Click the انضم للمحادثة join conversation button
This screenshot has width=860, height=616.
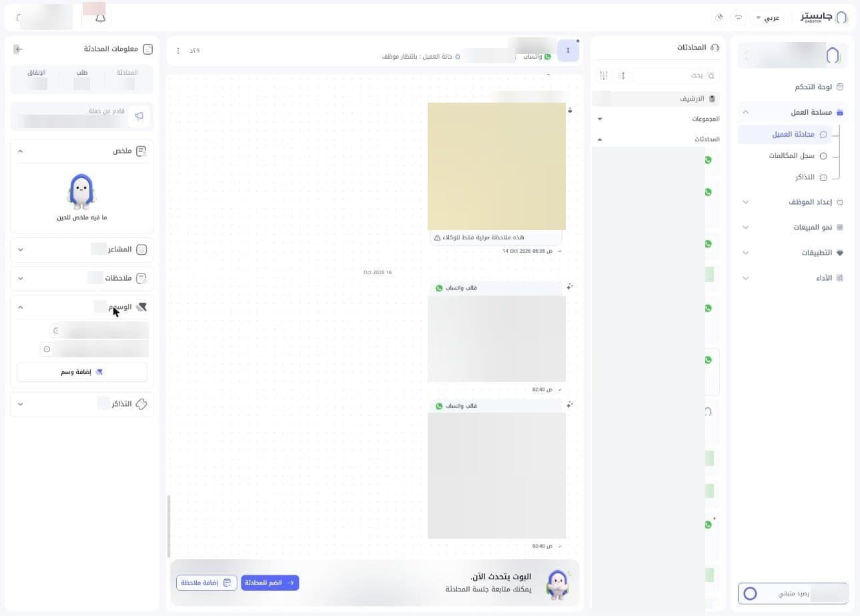coord(270,583)
